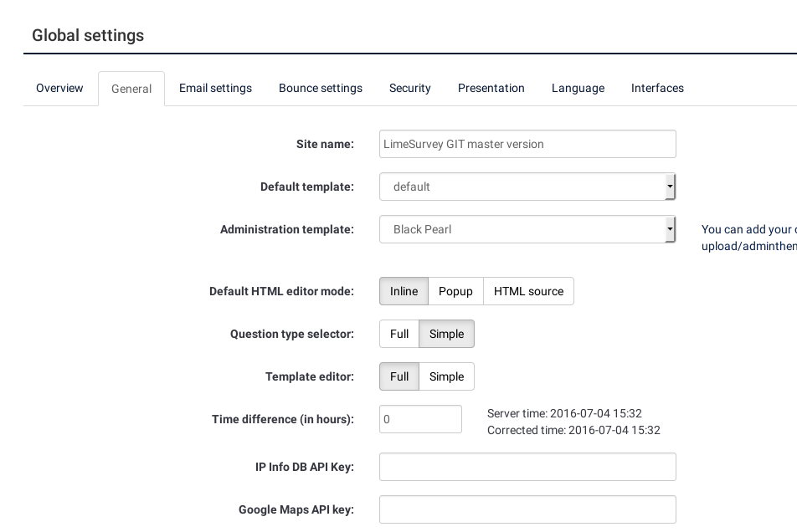Choose Popup HTML editor mode
Image resolution: width=797 pixels, height=532 pixels.
(455, 291)
